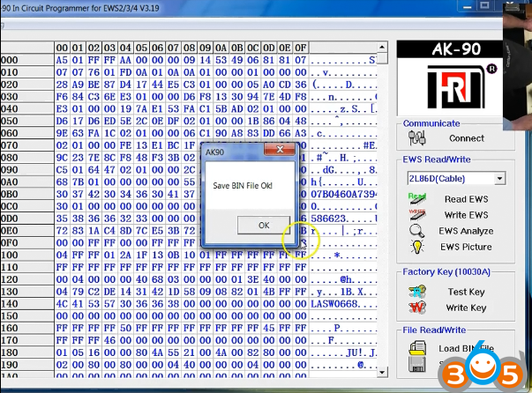Click the EWS Picture lightbulb icon
The height and width of the screenshot is (393, 532).
click(x=417, y=247)
